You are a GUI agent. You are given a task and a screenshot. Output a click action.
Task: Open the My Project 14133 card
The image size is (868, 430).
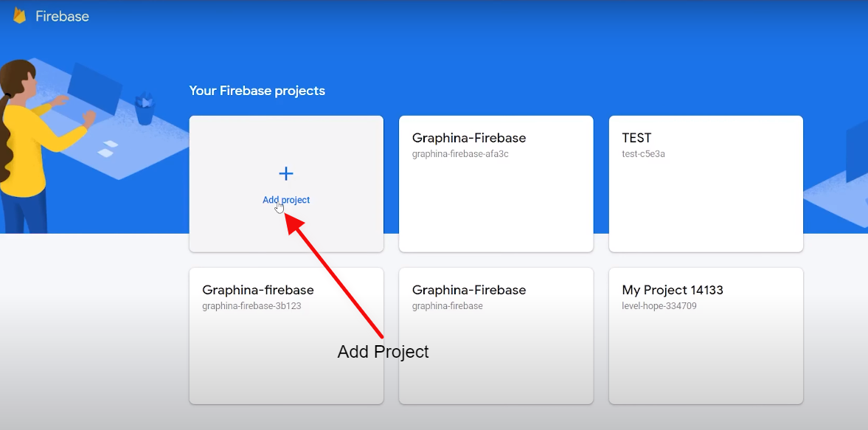pyautogui.click(x=706, y=336)
